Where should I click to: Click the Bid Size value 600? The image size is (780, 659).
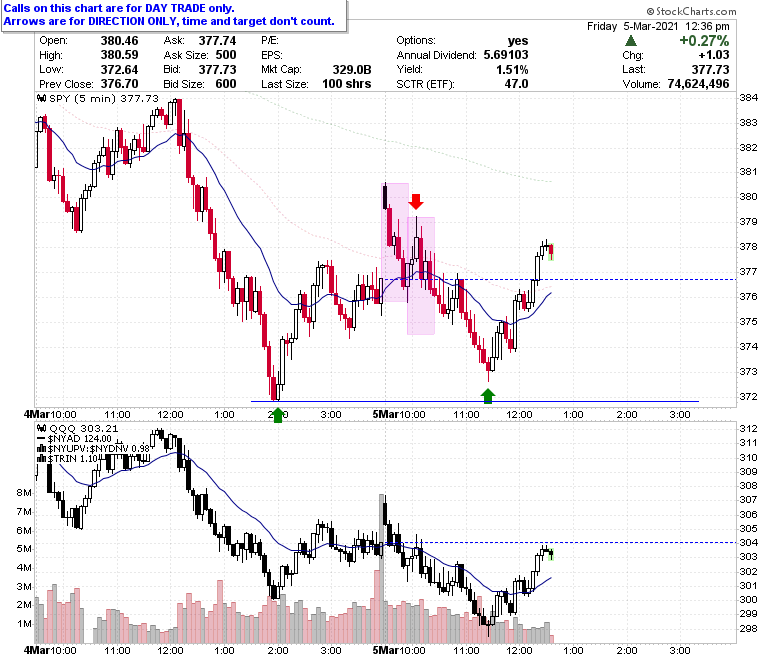tap(226, 84)
